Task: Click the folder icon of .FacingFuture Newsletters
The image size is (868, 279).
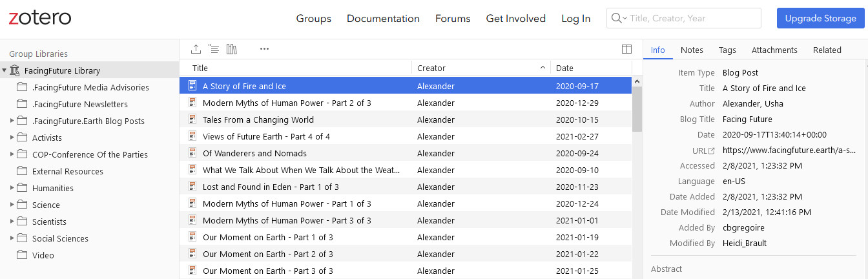Action: [x=22, y=104]
